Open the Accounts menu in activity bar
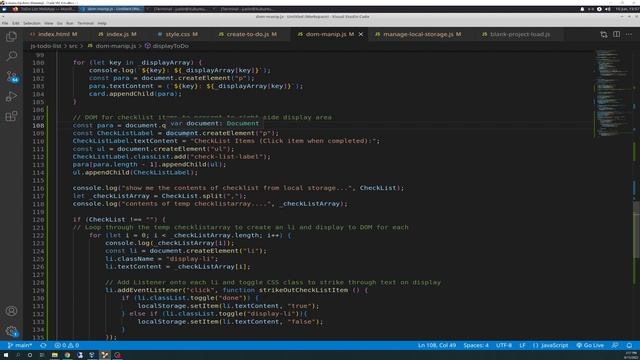The image size is (640, 360). (x=11, y=311)
